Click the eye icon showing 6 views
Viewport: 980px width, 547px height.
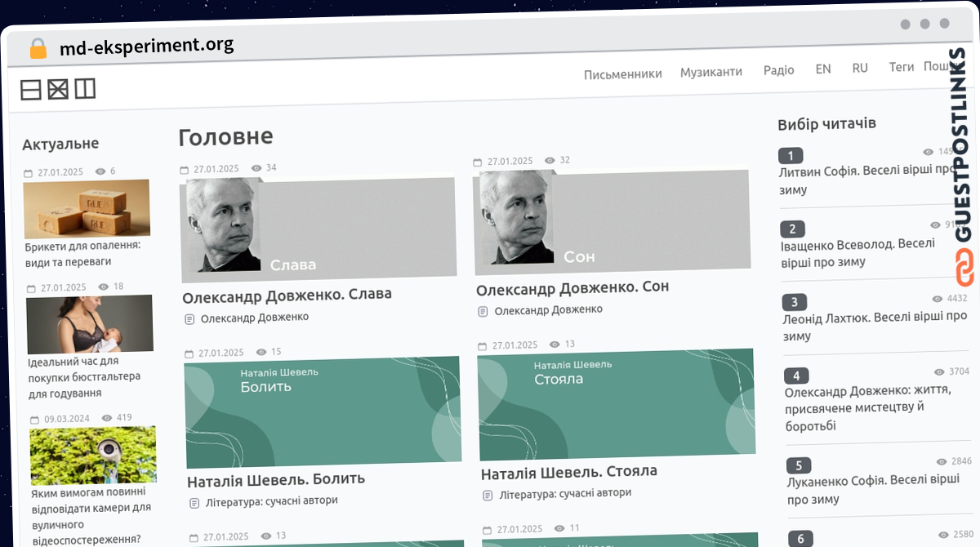100,171
